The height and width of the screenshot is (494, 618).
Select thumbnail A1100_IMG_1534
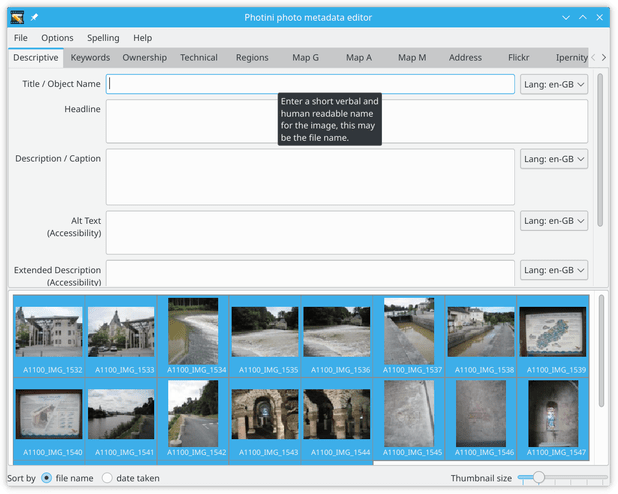tap(193, 336)
